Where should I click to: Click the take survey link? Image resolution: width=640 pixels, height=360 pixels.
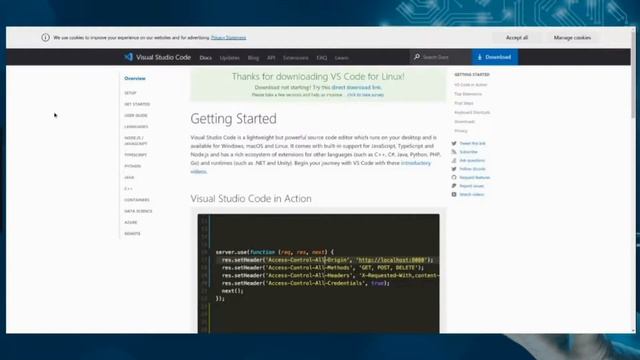coord(365,95)
